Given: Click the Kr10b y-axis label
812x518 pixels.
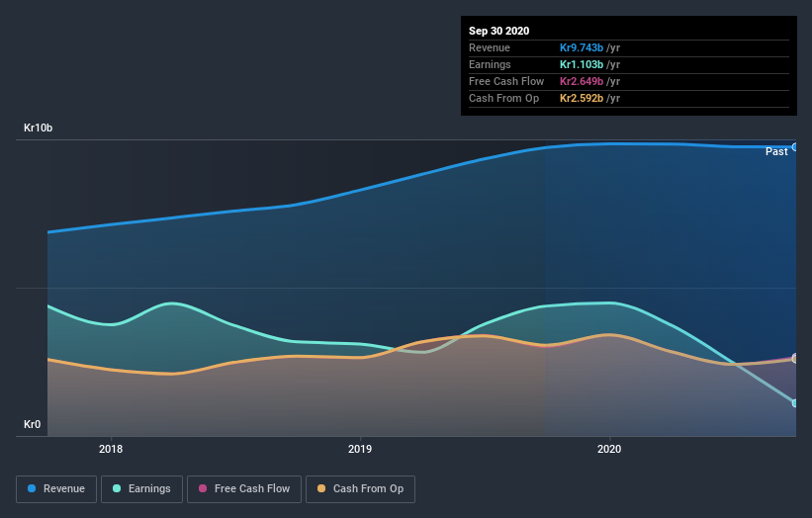Looking at the screenshot, I should (x=38, y=128).
